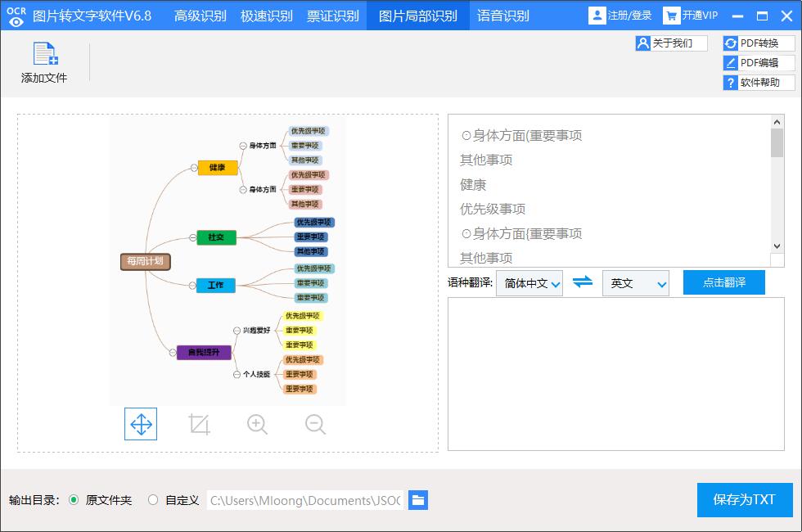Screen dimensions: 802x532
Task: Open PDF转换 button
Action: (x=759, y=43)
